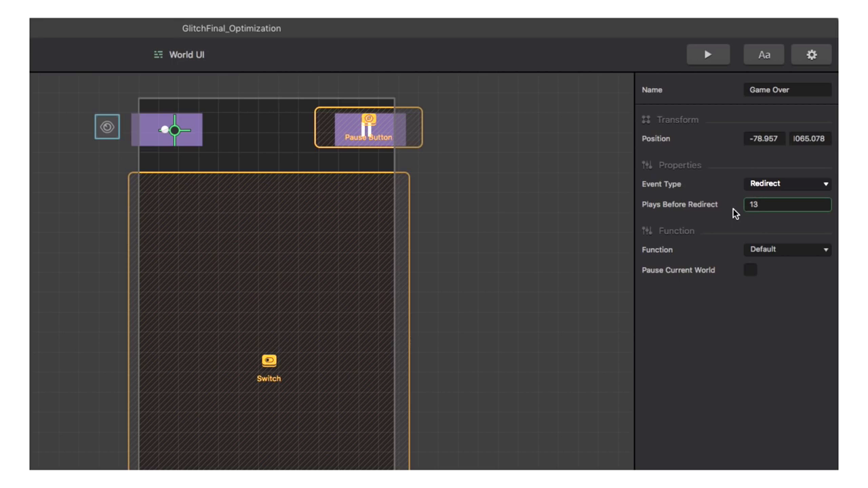The image size is (868, 488).
Task: Click the Plays Before Redirect field
Action: pyautogui.click(x=787, y=204)
